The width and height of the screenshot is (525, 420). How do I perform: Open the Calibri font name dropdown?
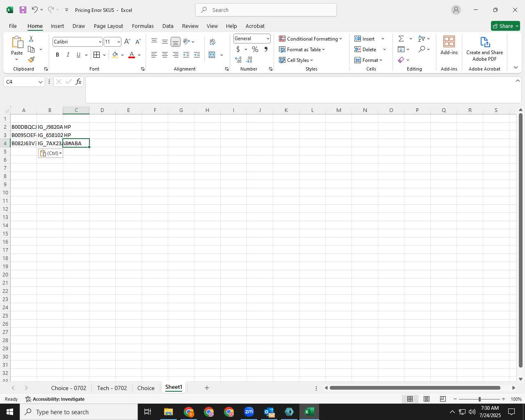click(100, 42)
